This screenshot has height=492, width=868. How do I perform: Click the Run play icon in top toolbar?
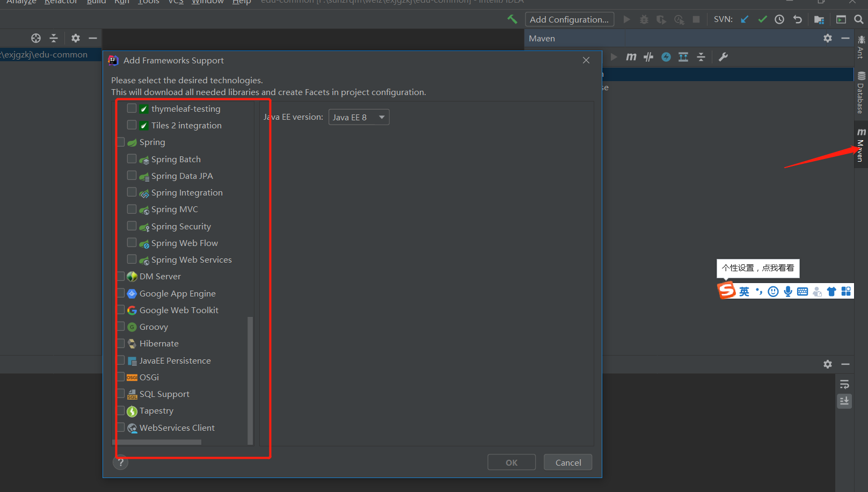click(x=626, y=19)
